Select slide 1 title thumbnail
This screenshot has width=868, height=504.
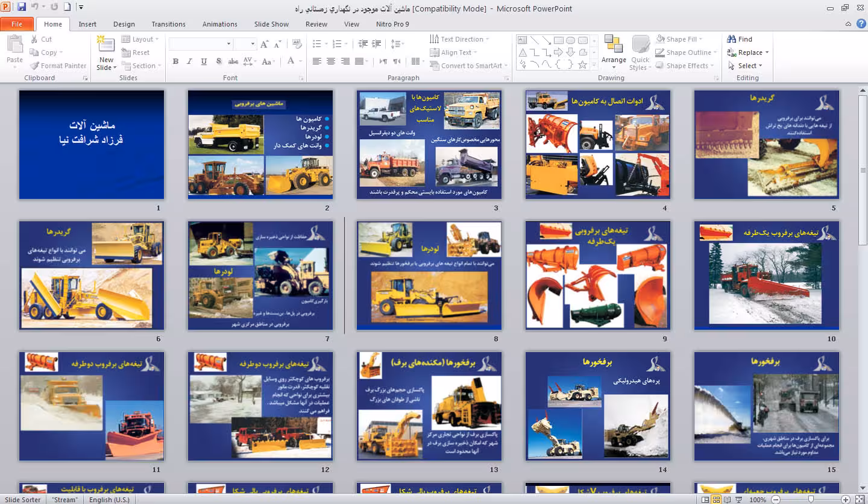click(91, 145)
